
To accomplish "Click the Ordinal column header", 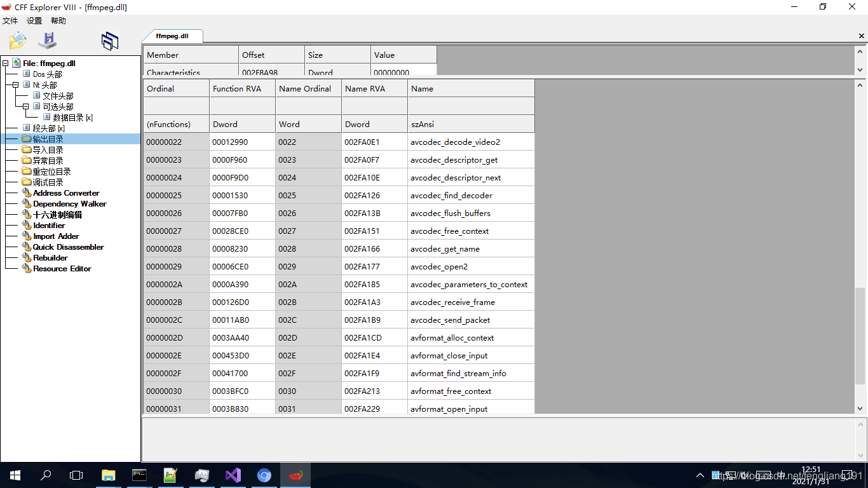I will pyautogui.click(x=176, y=88).
